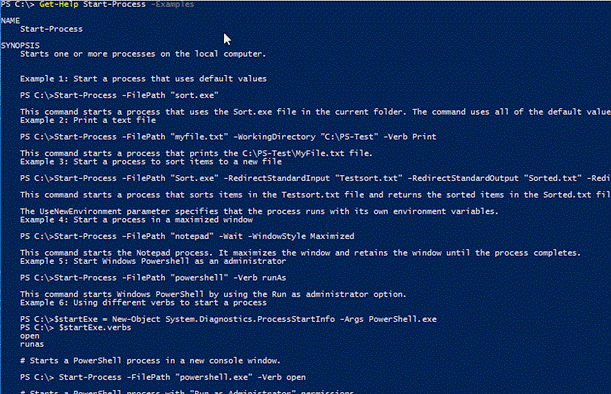
Task: Click the Example 5 heading line
Action: pyautogui.click(x=153, y=261)
